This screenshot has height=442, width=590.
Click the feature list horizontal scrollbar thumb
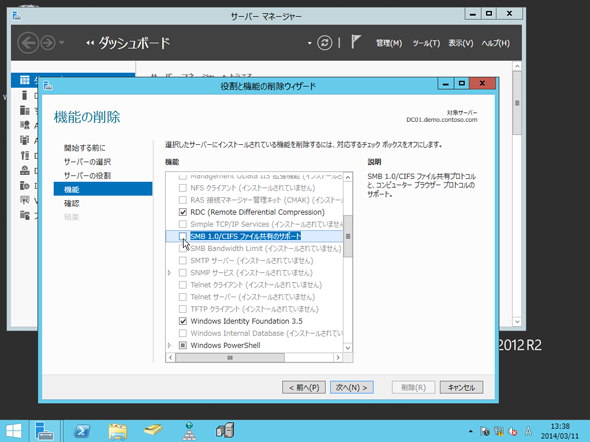230,357
